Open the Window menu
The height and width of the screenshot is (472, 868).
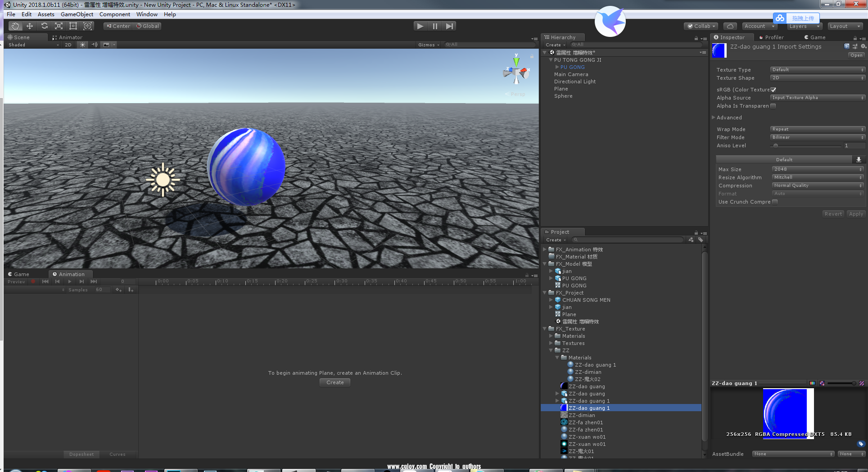point(147,14)
